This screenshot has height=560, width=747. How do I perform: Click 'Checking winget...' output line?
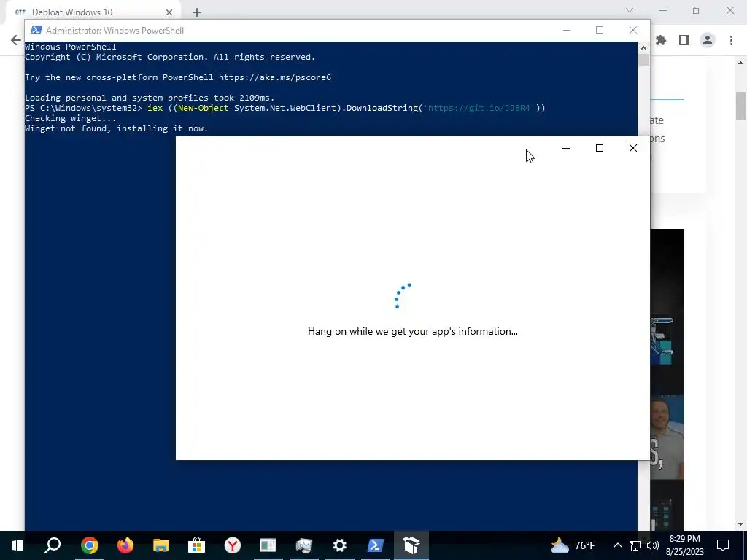(71, 118)
